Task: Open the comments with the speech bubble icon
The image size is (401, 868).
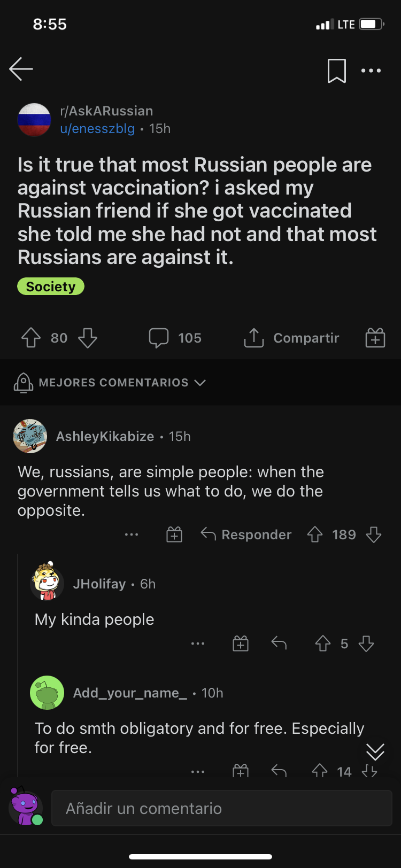Action: [159, 337]
